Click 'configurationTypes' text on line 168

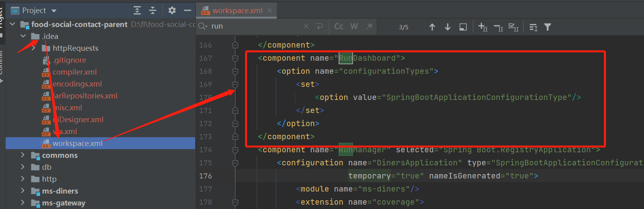386,71
